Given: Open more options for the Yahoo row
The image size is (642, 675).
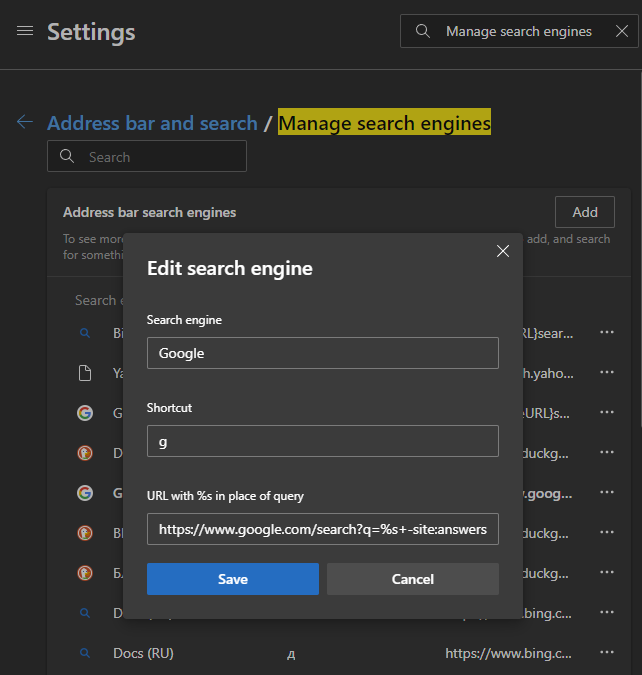Looking at the screenshot, I should [607, 372].
